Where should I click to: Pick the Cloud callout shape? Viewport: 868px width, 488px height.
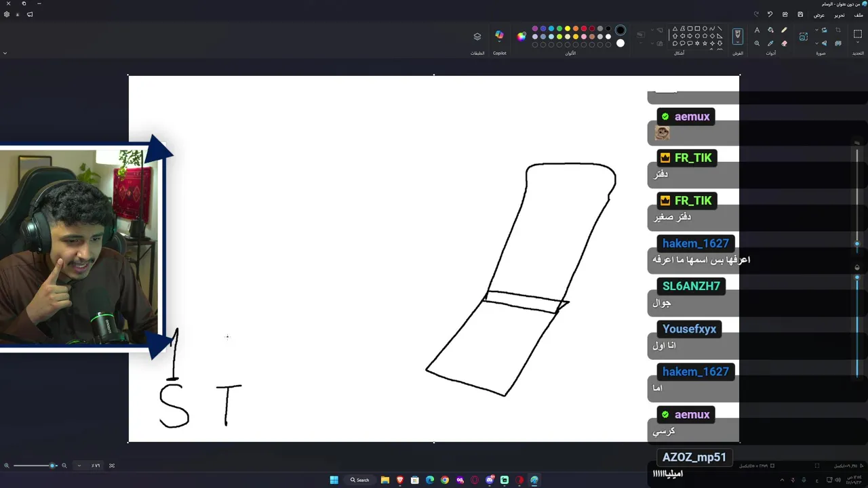[x=675, y=43]
